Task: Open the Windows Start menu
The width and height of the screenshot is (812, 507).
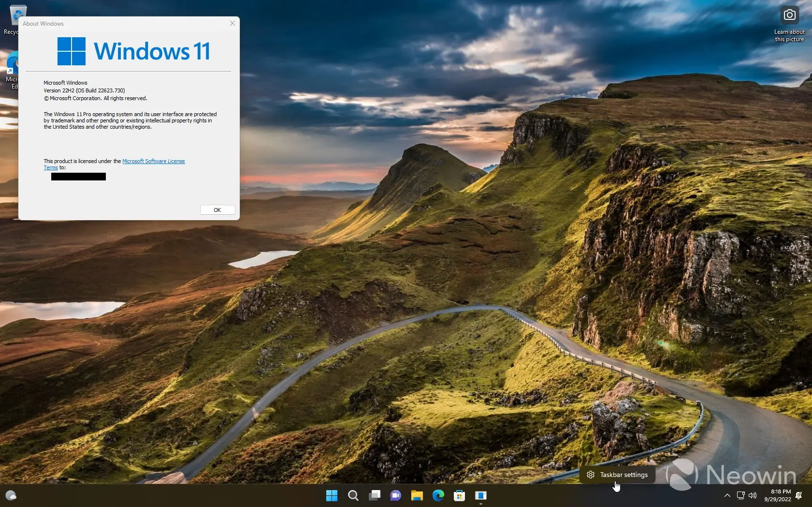Action: coord(332,495)
